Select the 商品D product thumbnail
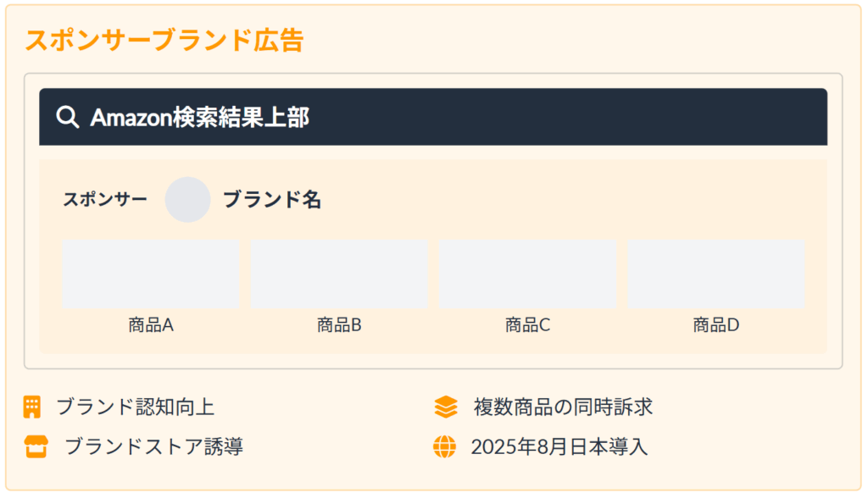 click(715, 274)
